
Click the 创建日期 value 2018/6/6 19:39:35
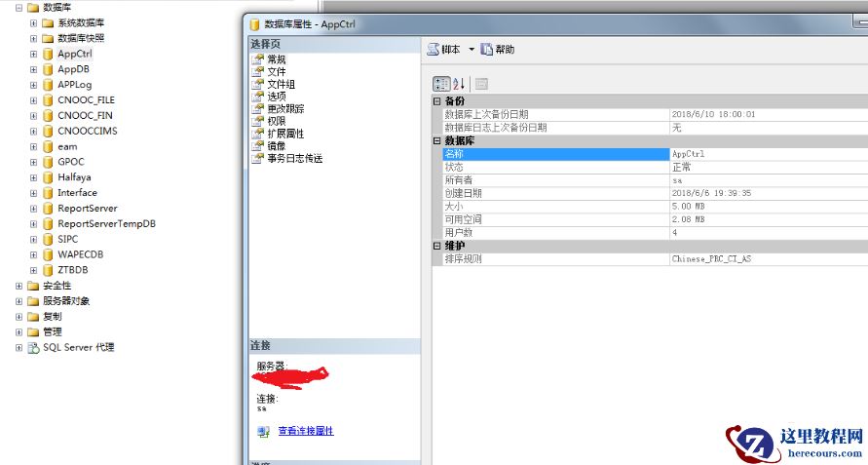click(x=711, y=193)
